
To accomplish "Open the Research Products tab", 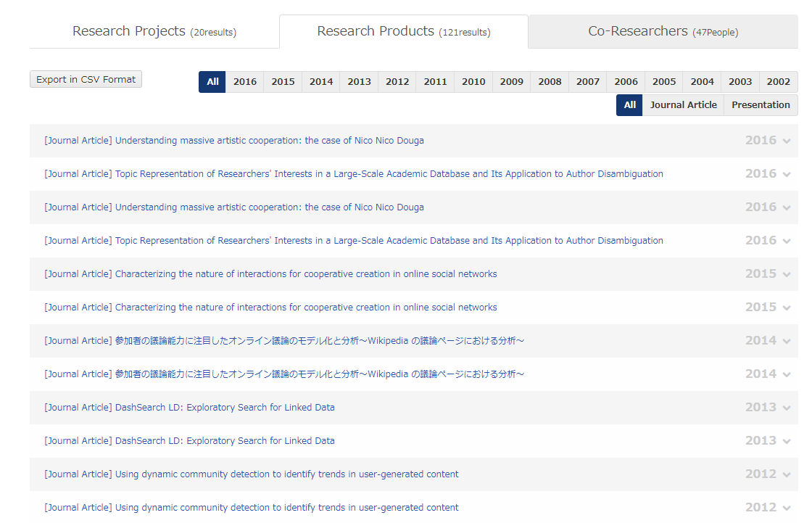I will [x=403, y=32].
